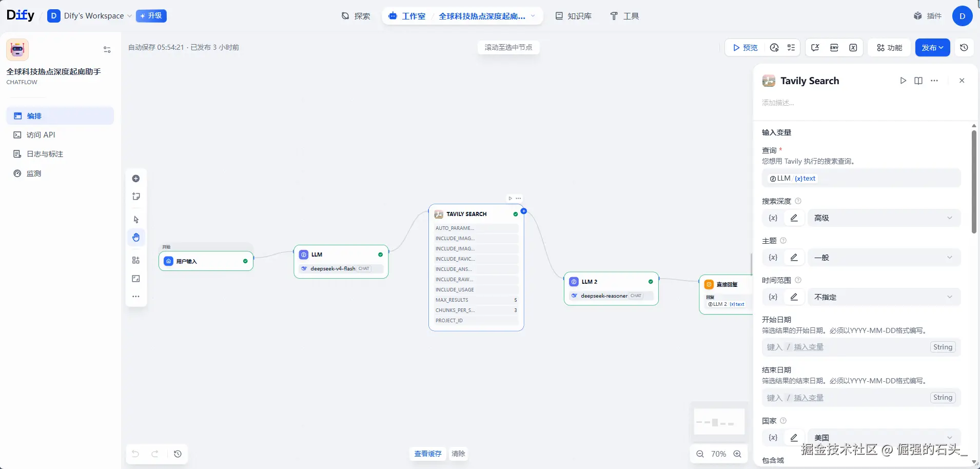
Task: Open the ENV environment variables icon
Action: pos(834,48)
